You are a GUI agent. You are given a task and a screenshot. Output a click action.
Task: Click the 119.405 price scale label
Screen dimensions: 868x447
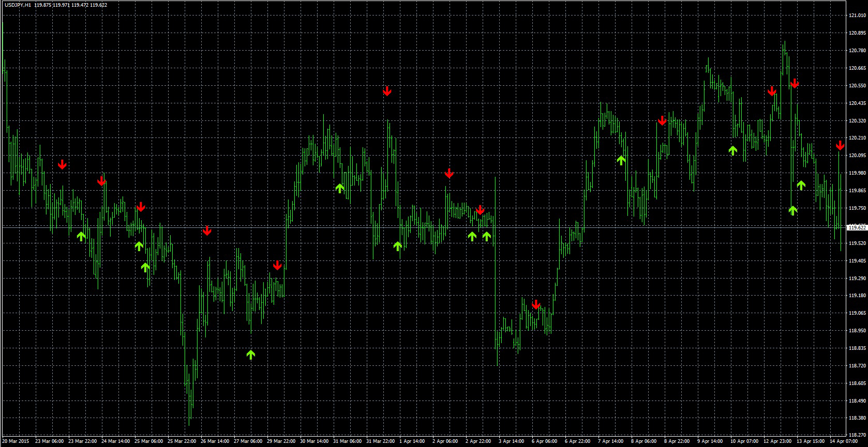(857, 261)
